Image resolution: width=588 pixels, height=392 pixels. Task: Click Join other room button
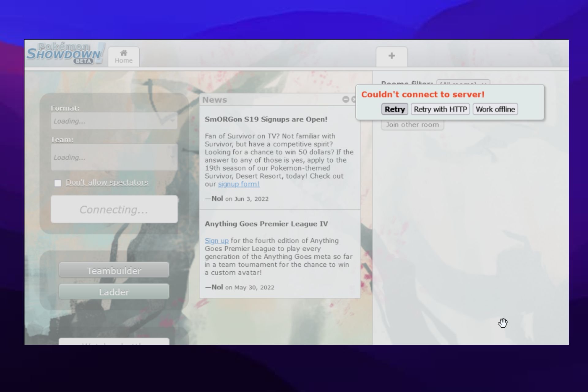[412, 125]
